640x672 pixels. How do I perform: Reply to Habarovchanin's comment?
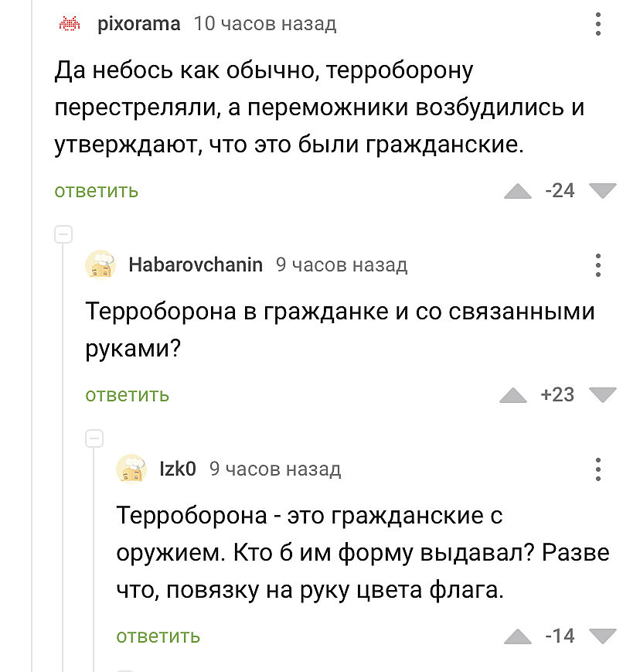point(128,395)
